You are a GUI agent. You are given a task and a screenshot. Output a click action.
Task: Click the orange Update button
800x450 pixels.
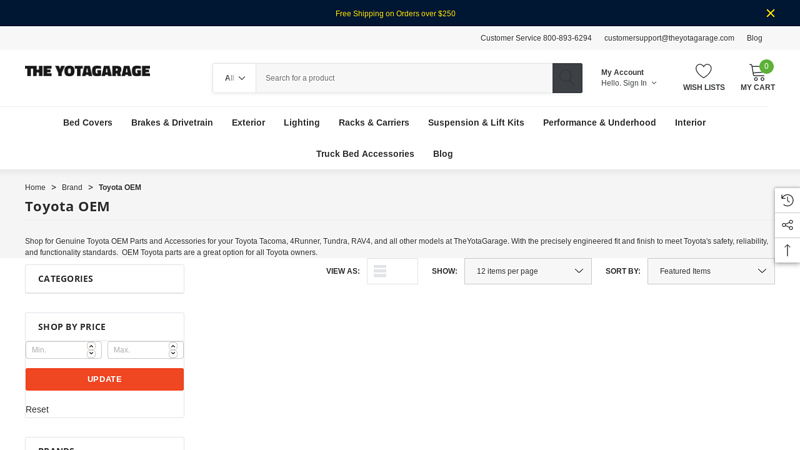point(104,379)
